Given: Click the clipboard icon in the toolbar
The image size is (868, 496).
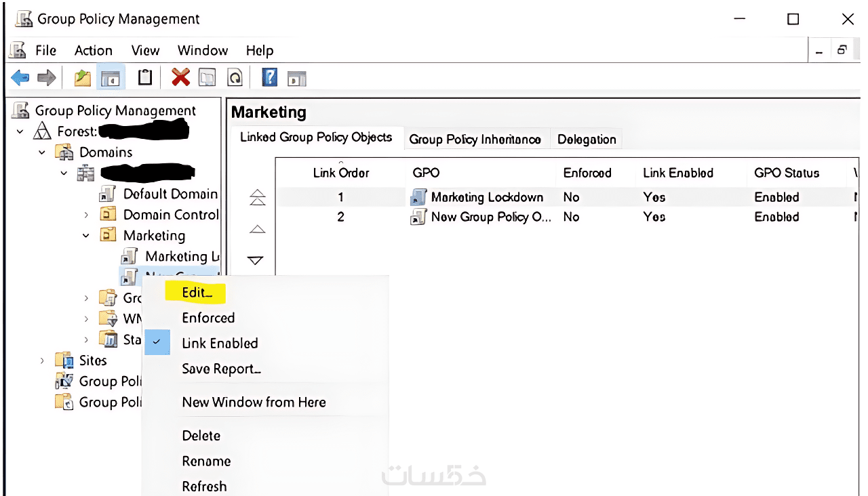Looking at the screenshot, I should pyautogui.click(x=144, y=77).
